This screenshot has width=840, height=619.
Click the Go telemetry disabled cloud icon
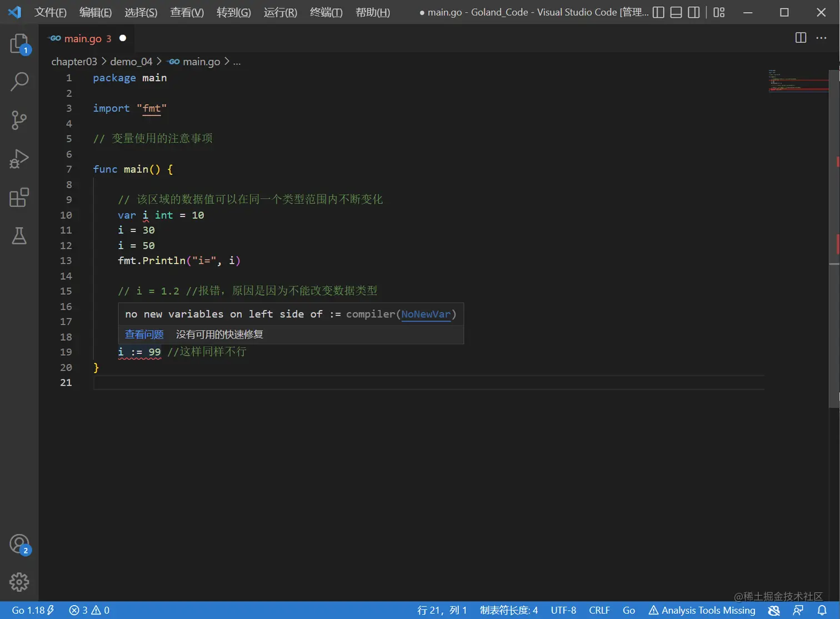coord(774,610)
